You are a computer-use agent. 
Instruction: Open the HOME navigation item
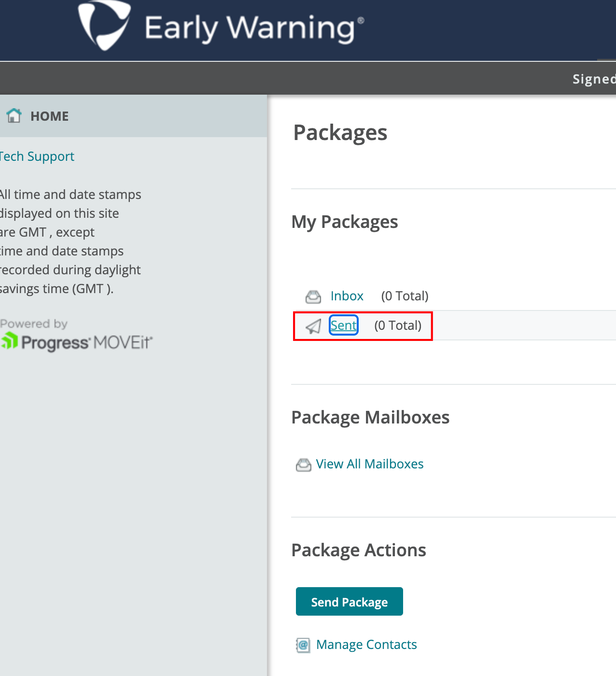[x=49, y=116]
